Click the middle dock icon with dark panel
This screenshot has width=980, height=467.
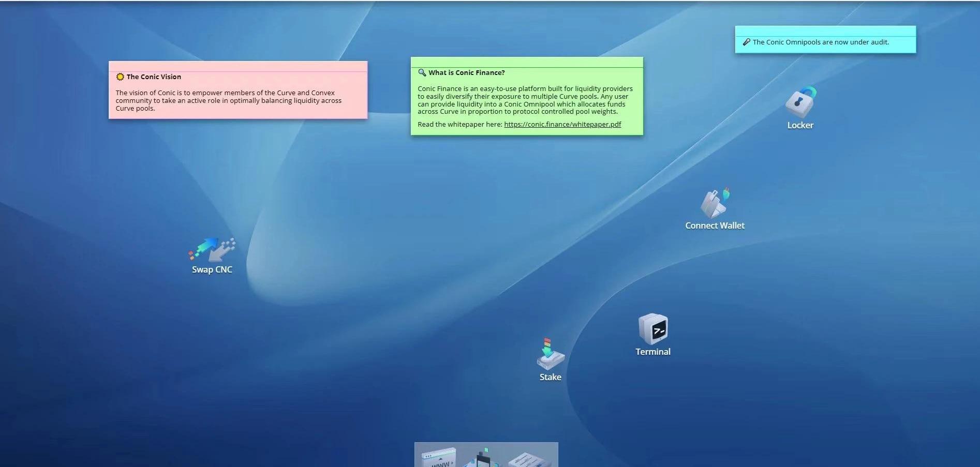pos(483,458)
